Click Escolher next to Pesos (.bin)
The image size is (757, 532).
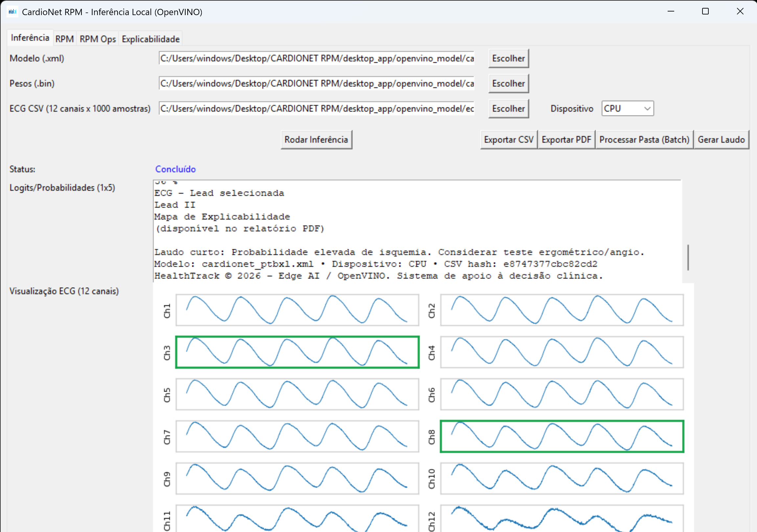[508, 83]
